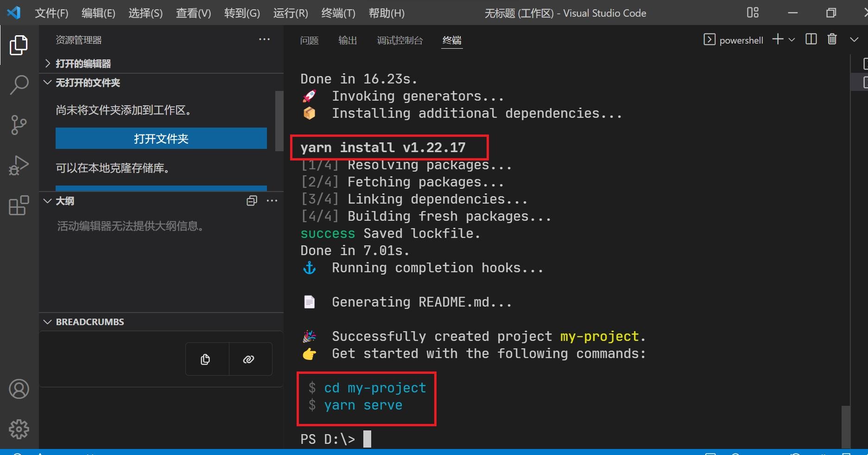
Task: Kill the terminal using the trash icon
Action: pos(831,39)
